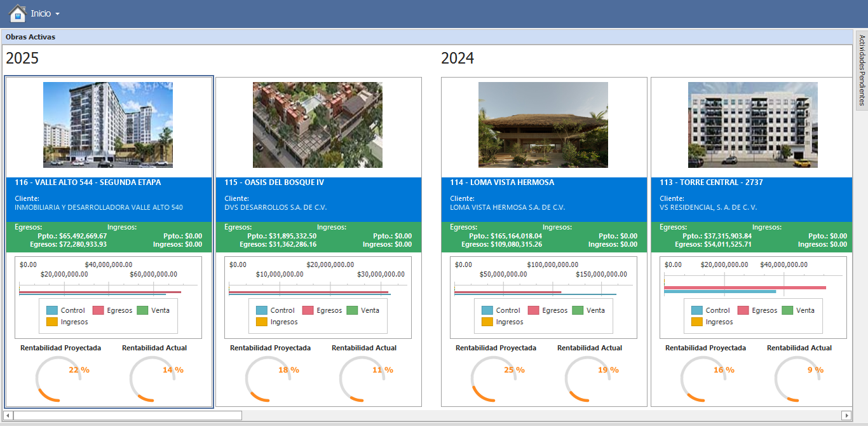Open the Loma Vista Hermosa project image
The image size is (868, 426).
pos(543,125)
